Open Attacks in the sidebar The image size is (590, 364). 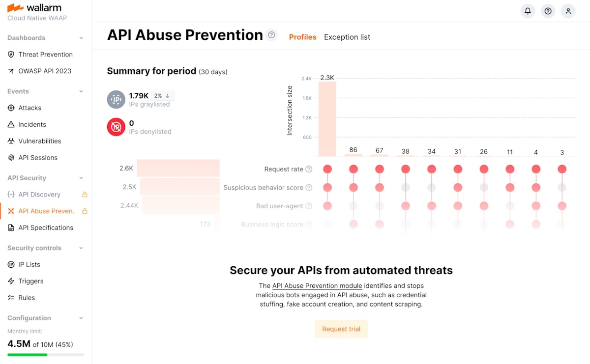point(29,108)
